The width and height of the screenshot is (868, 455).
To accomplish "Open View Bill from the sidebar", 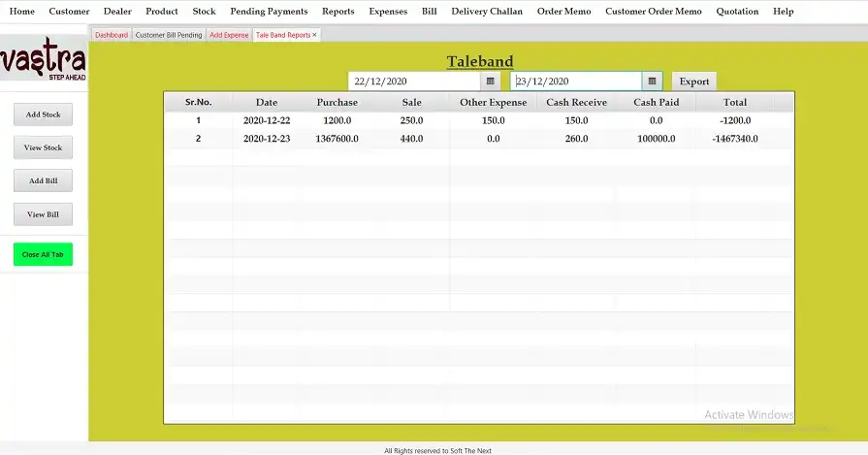I will point(44,214).
